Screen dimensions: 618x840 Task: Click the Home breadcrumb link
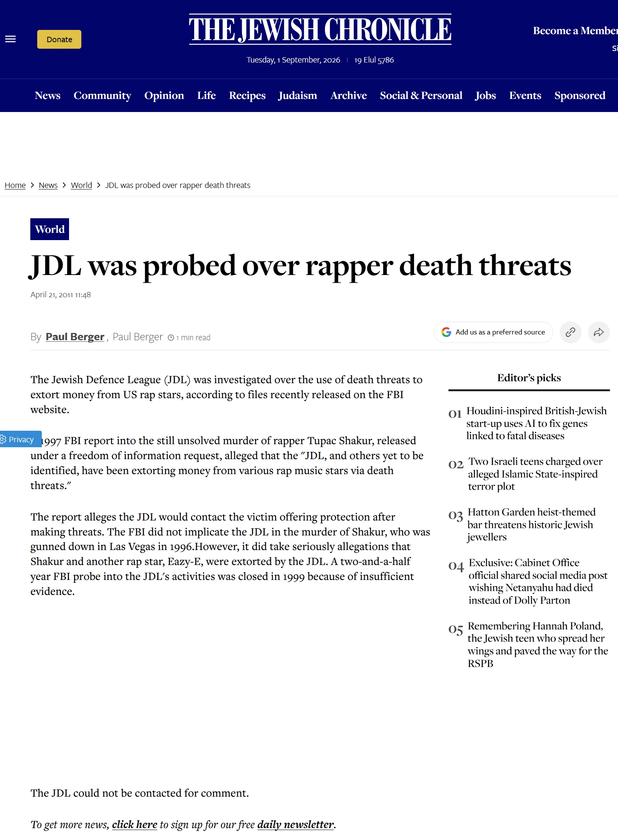click(x=15, y=185)
